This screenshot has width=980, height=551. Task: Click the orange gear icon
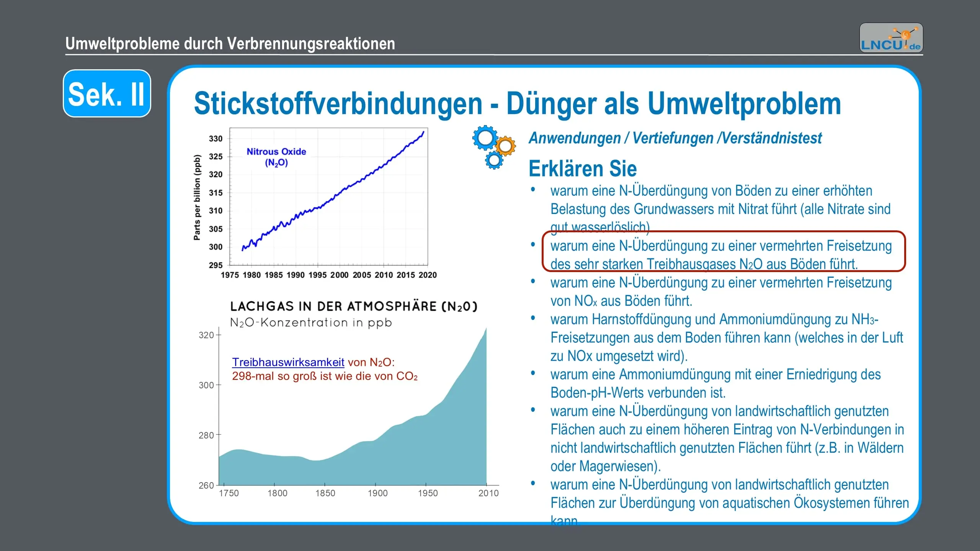(505, 146)
